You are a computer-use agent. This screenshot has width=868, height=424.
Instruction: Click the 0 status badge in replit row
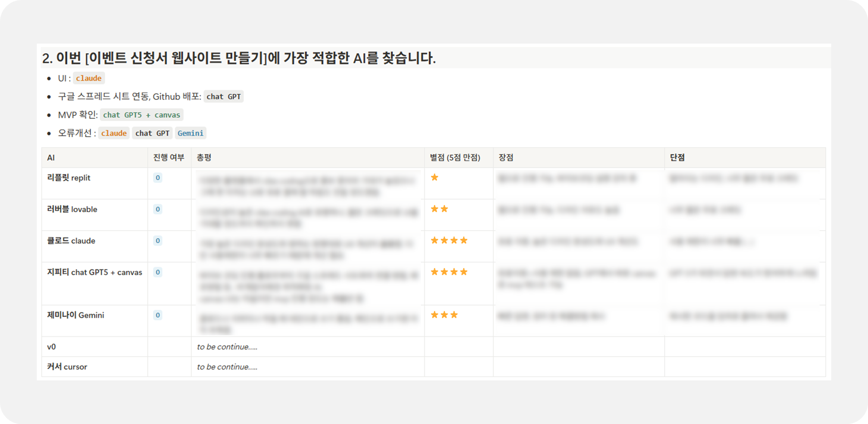click(157, 178)
